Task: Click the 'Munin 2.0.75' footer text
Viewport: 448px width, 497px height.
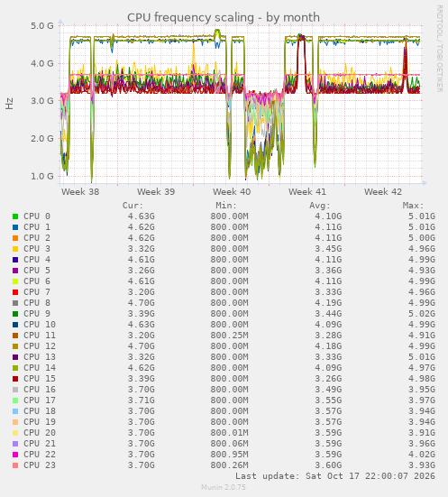Action: click(224, 487)
